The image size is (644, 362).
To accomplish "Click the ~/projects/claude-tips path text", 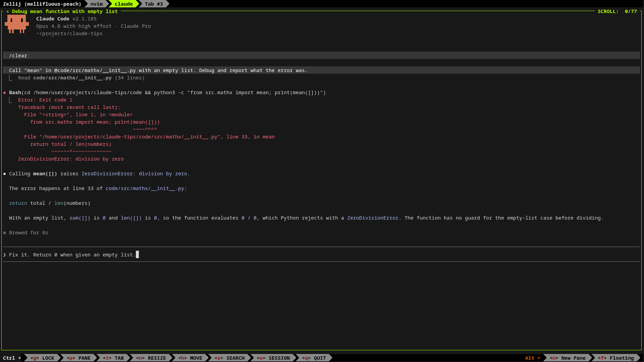I will (69, 34).
